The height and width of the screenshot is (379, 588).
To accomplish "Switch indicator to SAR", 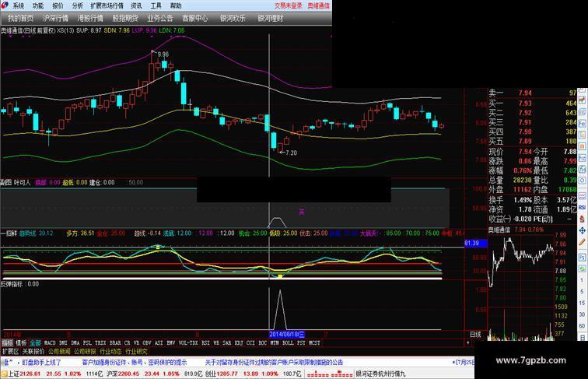I will [227, 342].
